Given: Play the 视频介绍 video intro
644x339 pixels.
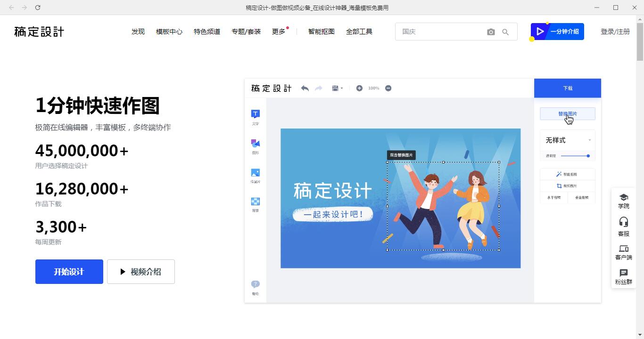Looking at the screenshot, I should tap(141, 272).
